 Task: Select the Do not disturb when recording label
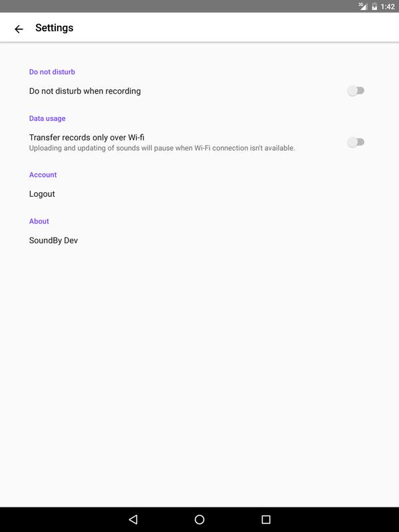point(85,91)
